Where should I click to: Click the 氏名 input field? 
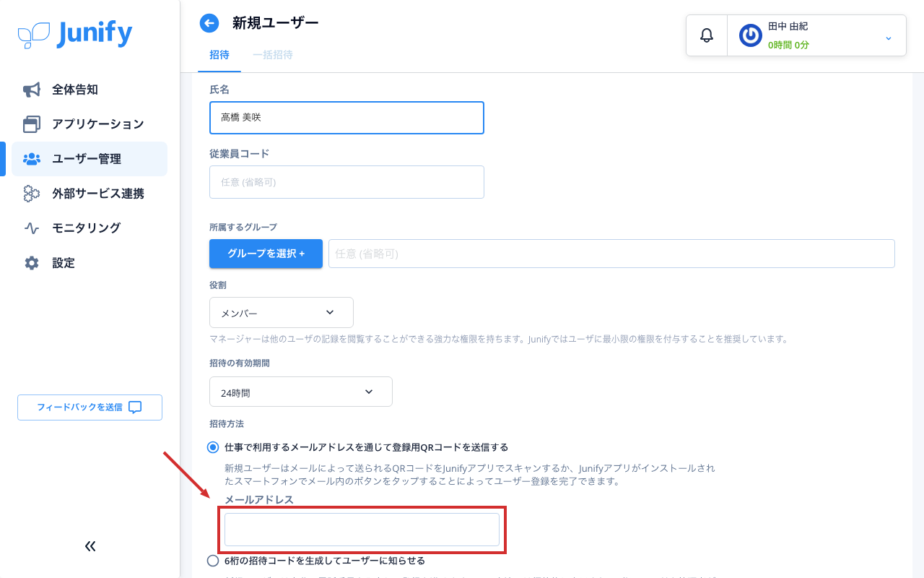coord(346,118)
